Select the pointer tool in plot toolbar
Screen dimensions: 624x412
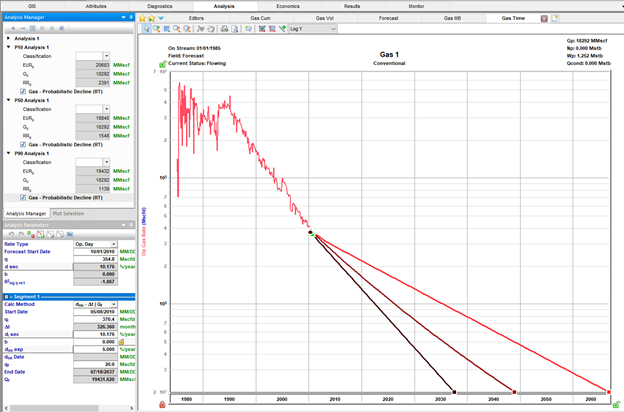tap(145, 29)
